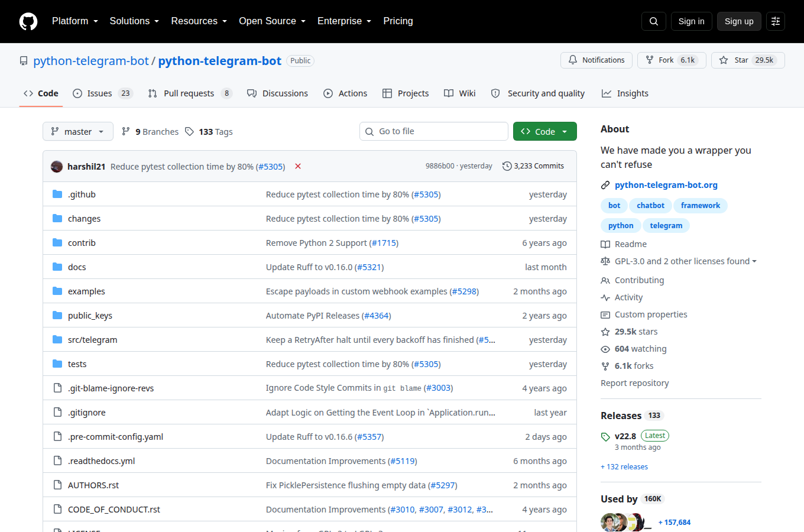Click the scale icon beside GPL-3.0 license
The height and width of the screenshot is (532, 804).
click(605, 261)
